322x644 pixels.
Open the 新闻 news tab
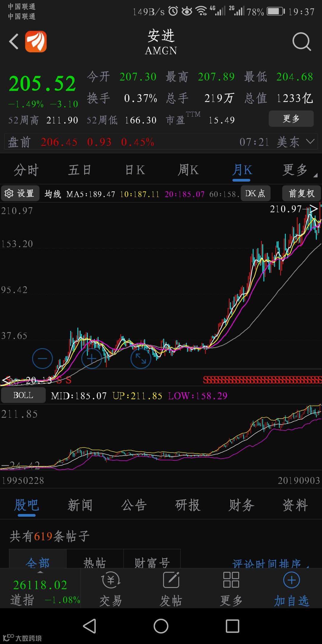(80, 505)
